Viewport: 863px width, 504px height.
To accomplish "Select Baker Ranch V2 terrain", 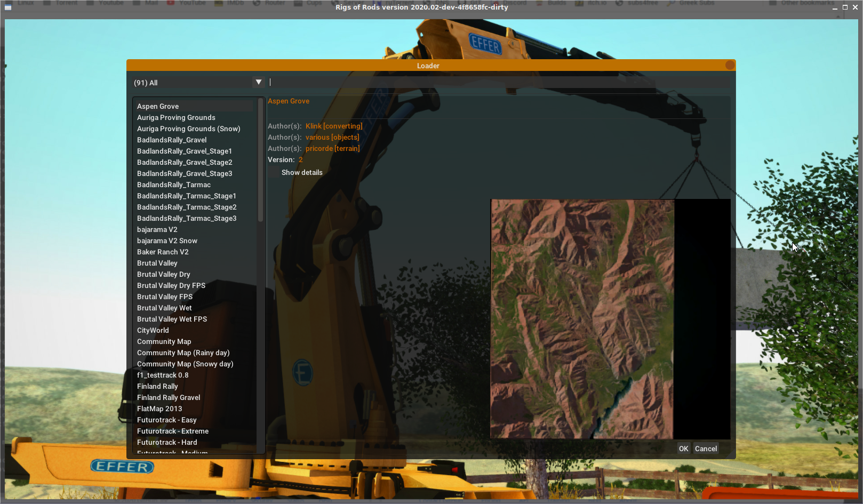I will [195, 252].
